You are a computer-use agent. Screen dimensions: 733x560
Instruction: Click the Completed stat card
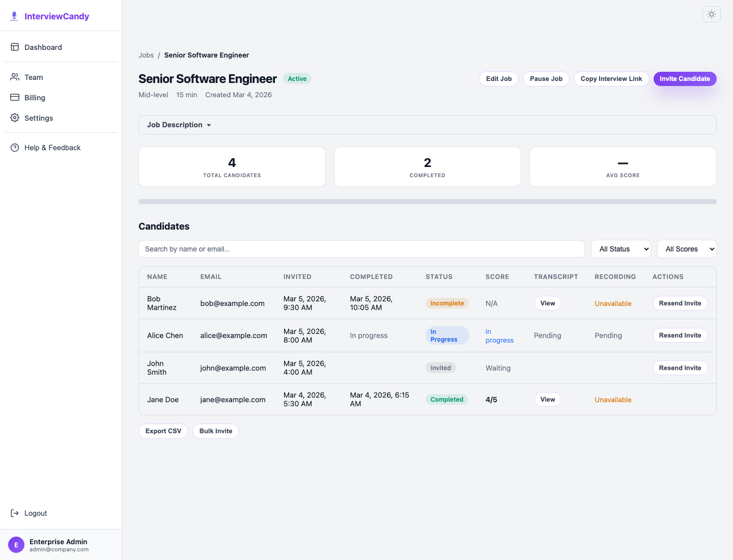[x=428, y=167]
